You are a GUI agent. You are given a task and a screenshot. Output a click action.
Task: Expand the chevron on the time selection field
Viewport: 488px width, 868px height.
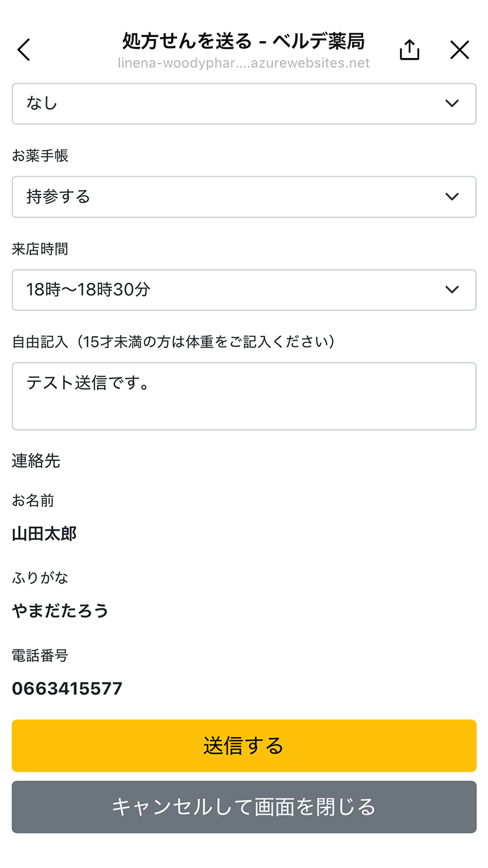(x=452, y=290)
